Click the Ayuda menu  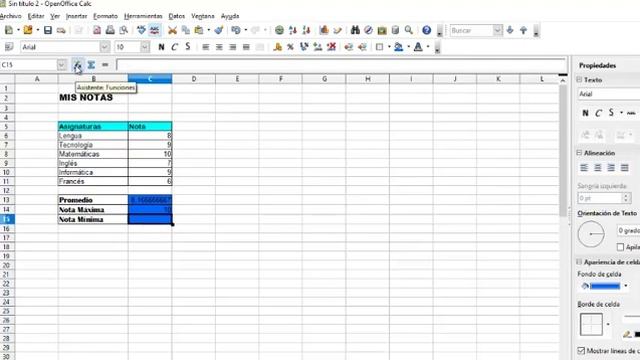point(230,16)
